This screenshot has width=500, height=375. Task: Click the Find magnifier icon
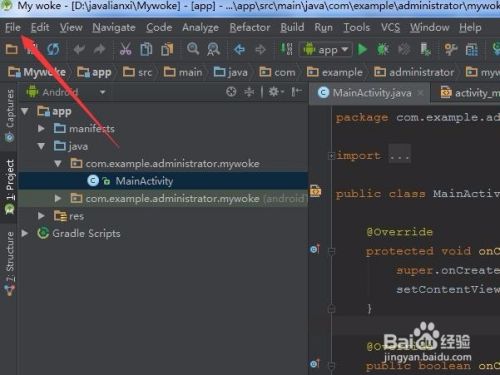tap(193, 49)
